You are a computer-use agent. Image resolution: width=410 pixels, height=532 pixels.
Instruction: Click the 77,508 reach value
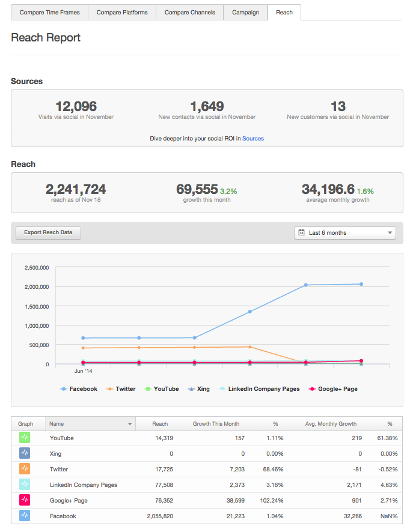pyautogui.click(x=164, y=485)
